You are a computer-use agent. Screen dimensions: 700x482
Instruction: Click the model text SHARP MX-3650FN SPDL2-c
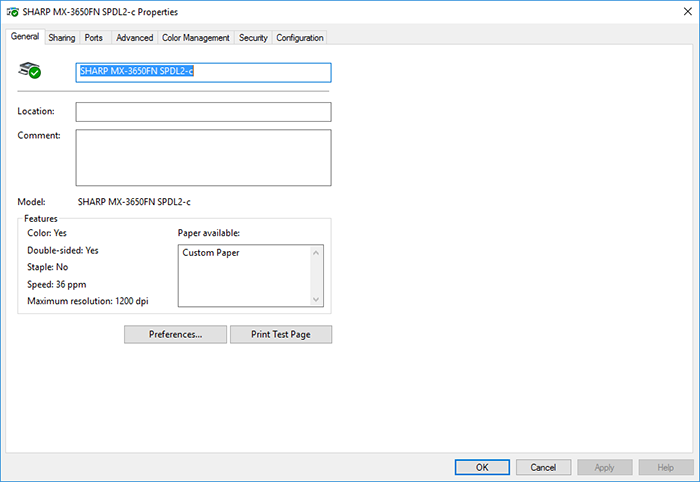tap(134, 202)
